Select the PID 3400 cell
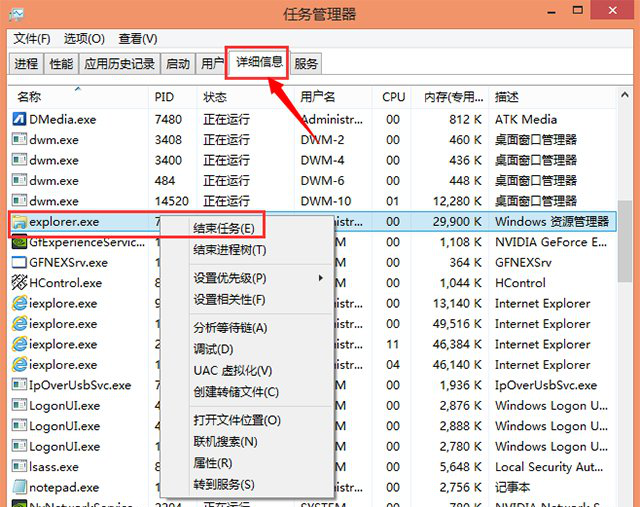The image size is (640, 507). click(x=168, y=160)
